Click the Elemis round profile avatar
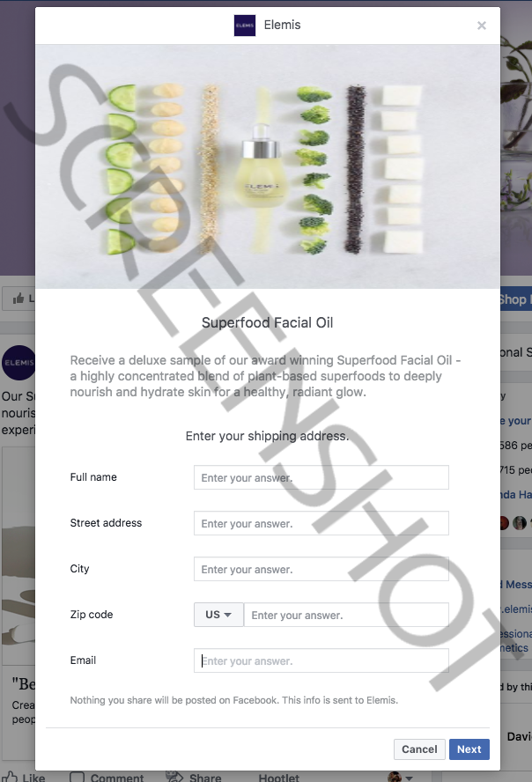Viewport: 532px width, 782px height. (x=18, y=363)
